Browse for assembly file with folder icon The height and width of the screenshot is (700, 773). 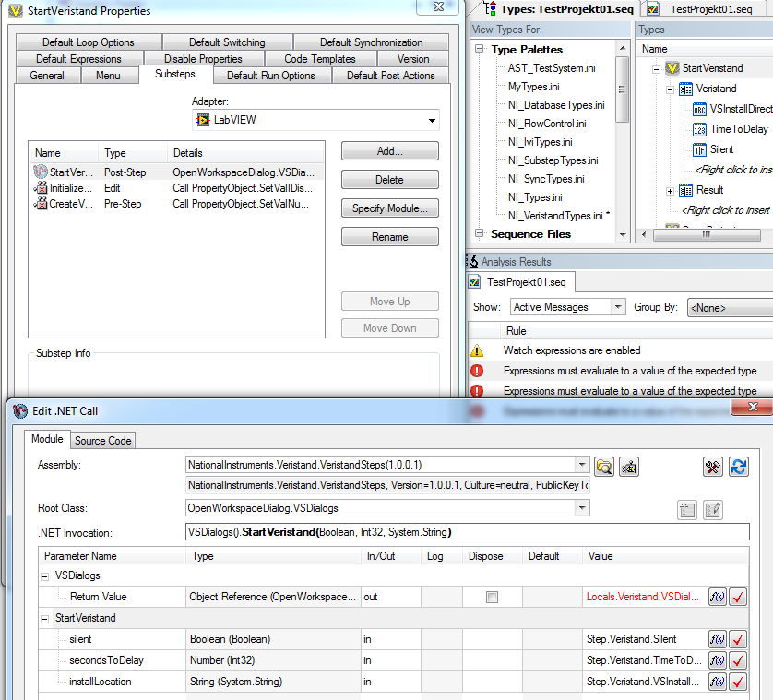click(604, 467)
